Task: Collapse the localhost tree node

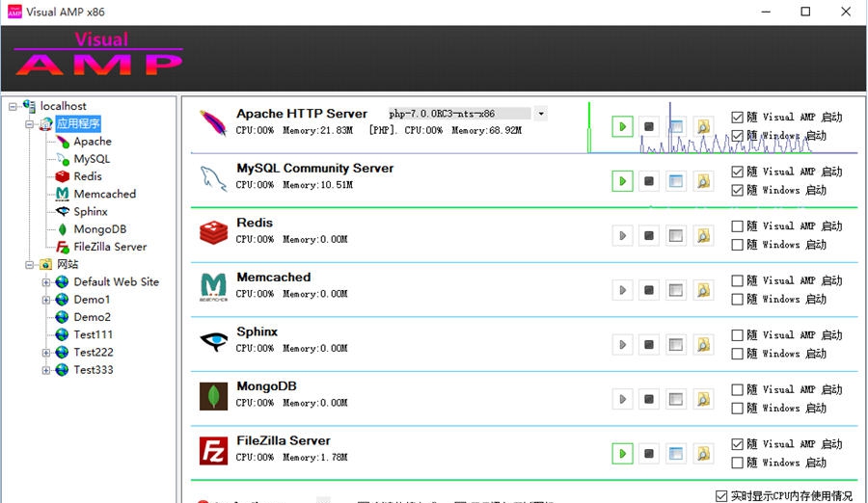Action: click(13, 106)
